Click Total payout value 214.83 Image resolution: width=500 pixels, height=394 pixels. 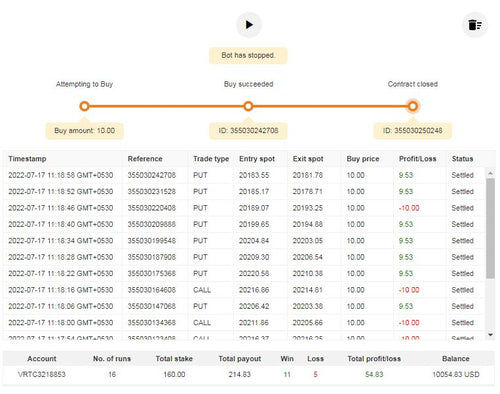click(239, 374)
